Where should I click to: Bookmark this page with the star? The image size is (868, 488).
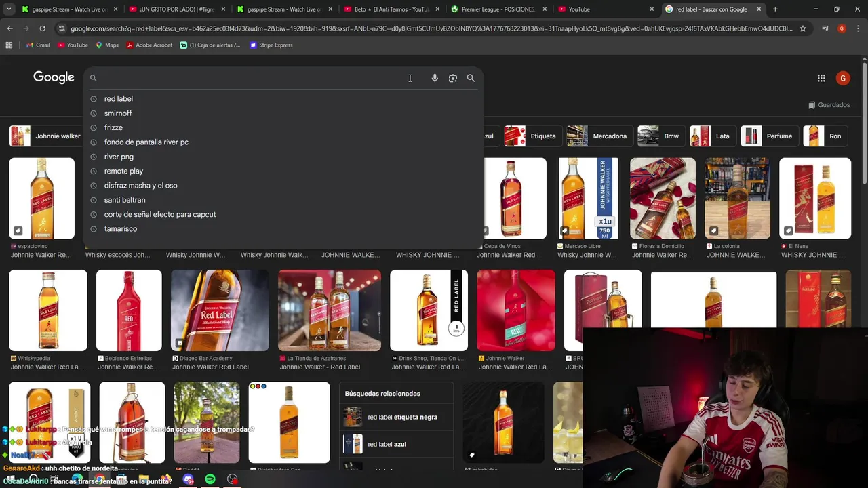click(x=803, y=28)
